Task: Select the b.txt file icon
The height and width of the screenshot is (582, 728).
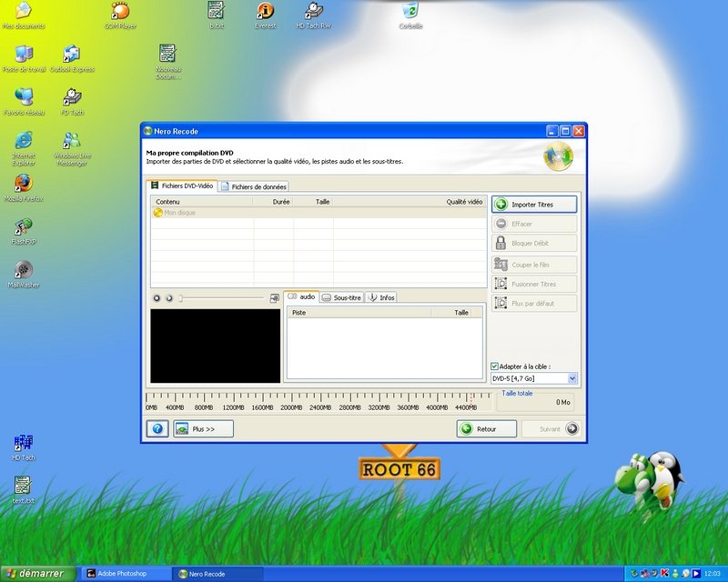Action: (217, 15)
